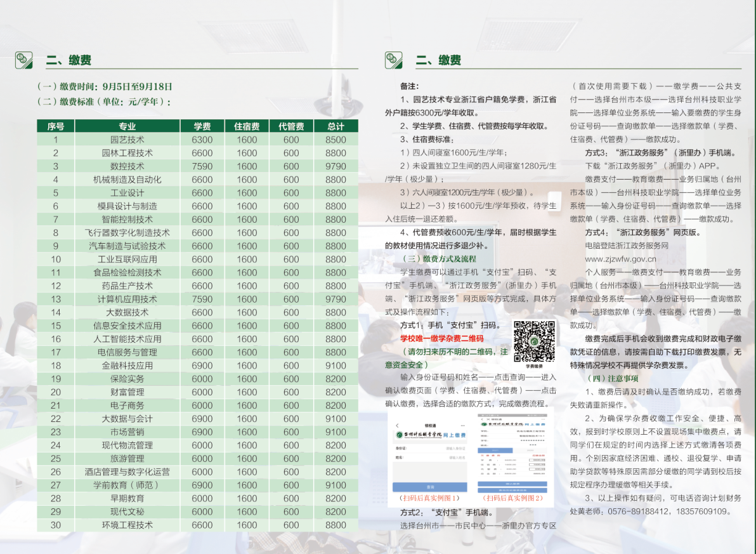This screenshot has height=554, width=756.
Task: Click the 学费缴费 QR code
Action: click(534, 341)
